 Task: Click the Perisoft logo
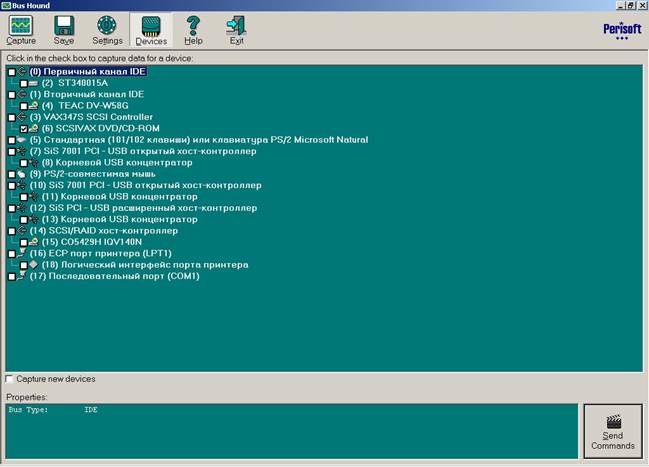617,30
